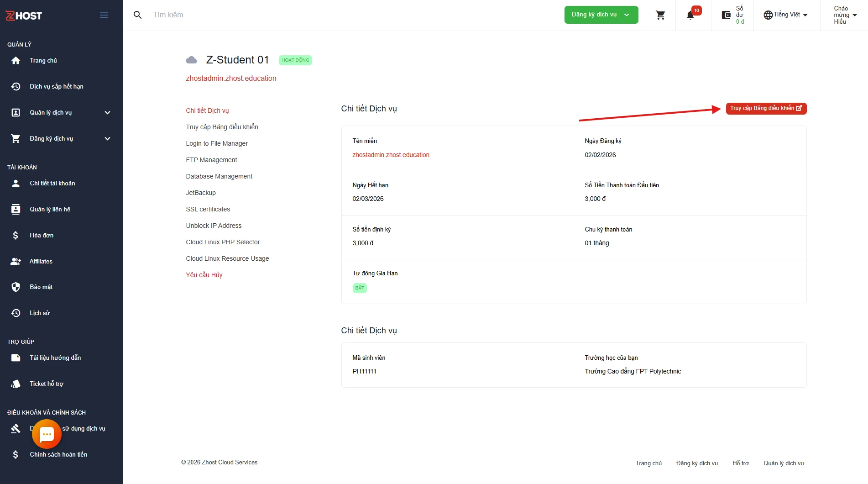Image resolution: width=868 pixels, height=484 pixels.
Task: Click footer Quản lý dịch vụ link
Action: click(x=784, y=463)
